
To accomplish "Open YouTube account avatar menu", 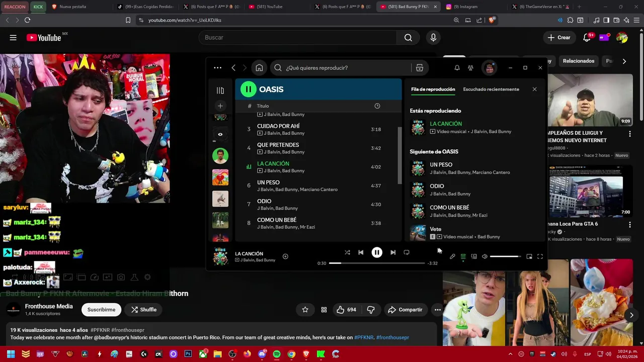I will point(622,38).
